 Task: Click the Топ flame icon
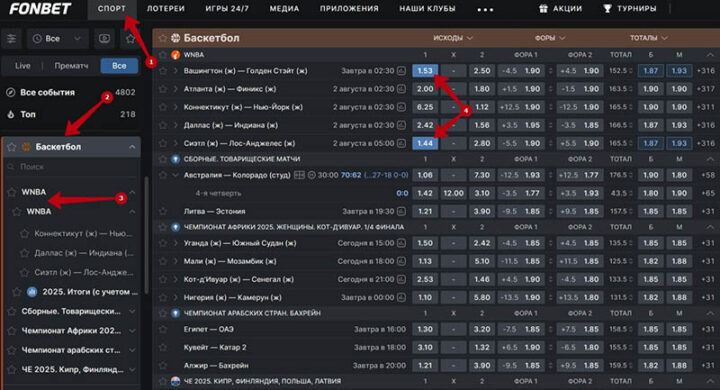coord(11,114)
